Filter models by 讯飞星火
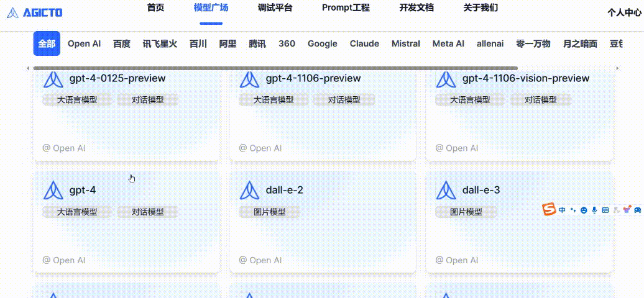644x298 pixels. 160,43
